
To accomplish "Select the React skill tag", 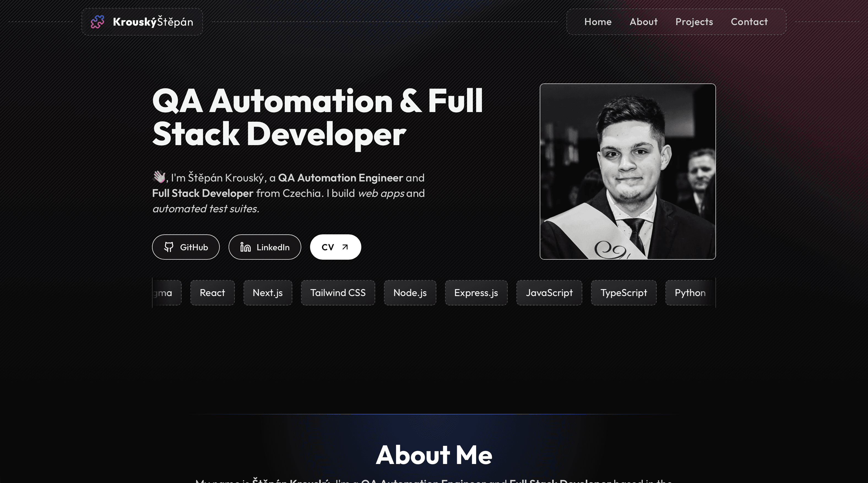I will [212, 292].
